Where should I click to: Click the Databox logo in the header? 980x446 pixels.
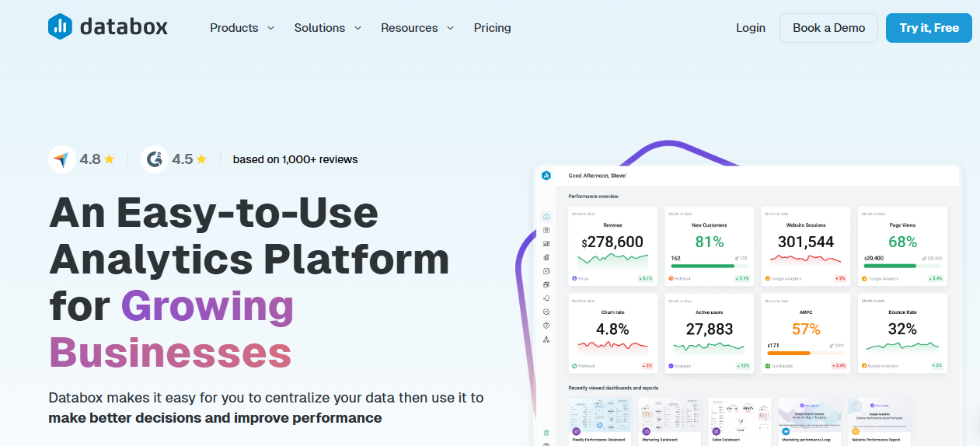coord(107,27)
